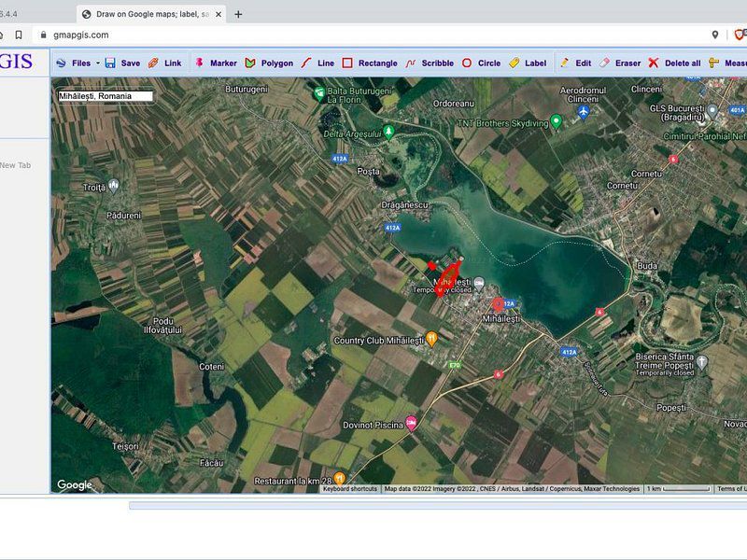
Task: Close the Draw on Google maps tab
Action: (x=218, y=14)
